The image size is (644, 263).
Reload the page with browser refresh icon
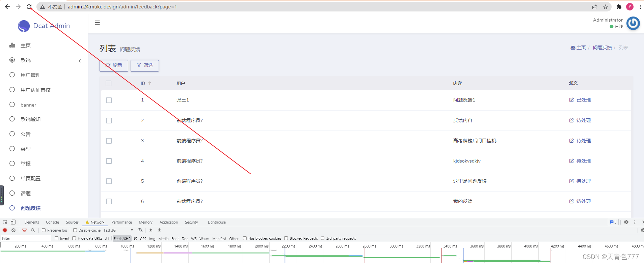coord(29,7)
